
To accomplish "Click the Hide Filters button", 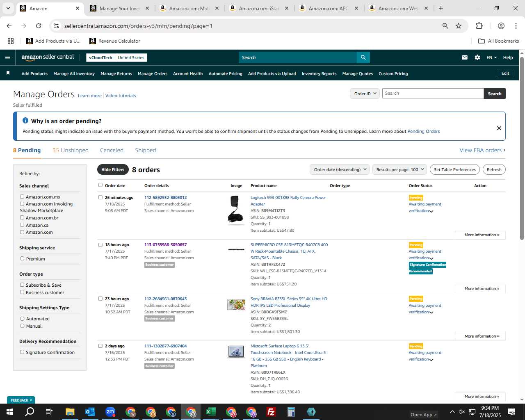I will point(113,169).
